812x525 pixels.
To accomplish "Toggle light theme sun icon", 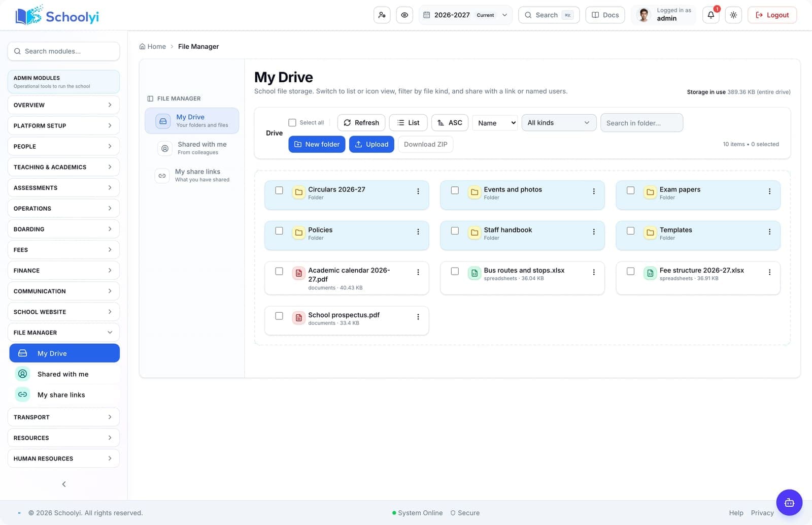I will tap(733, 15).
